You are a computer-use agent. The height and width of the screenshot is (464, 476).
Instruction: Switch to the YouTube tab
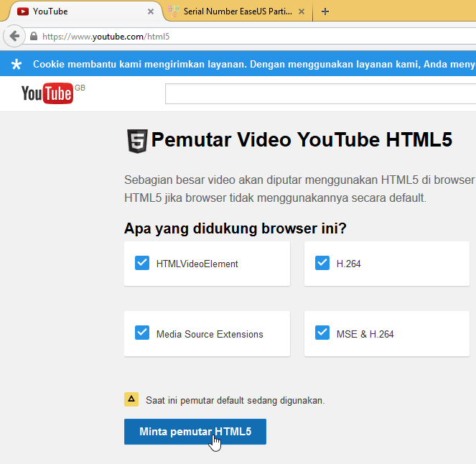(83, 11)
